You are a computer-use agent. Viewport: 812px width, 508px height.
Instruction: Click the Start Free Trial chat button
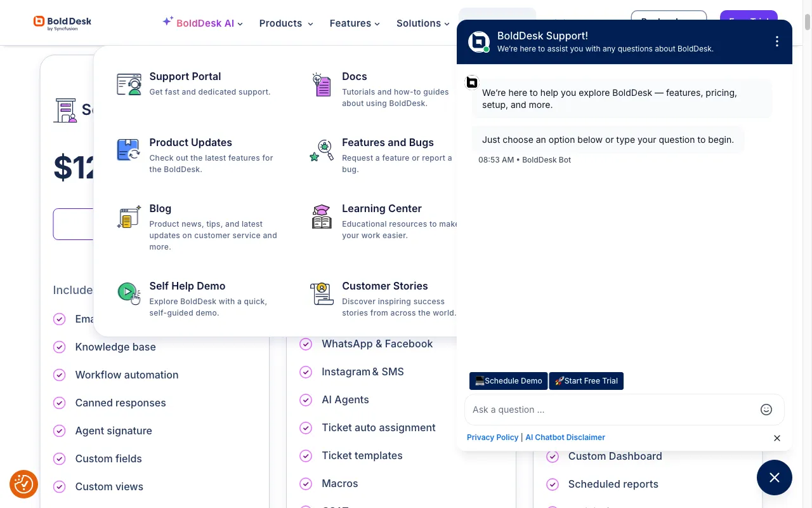(586, 381)
